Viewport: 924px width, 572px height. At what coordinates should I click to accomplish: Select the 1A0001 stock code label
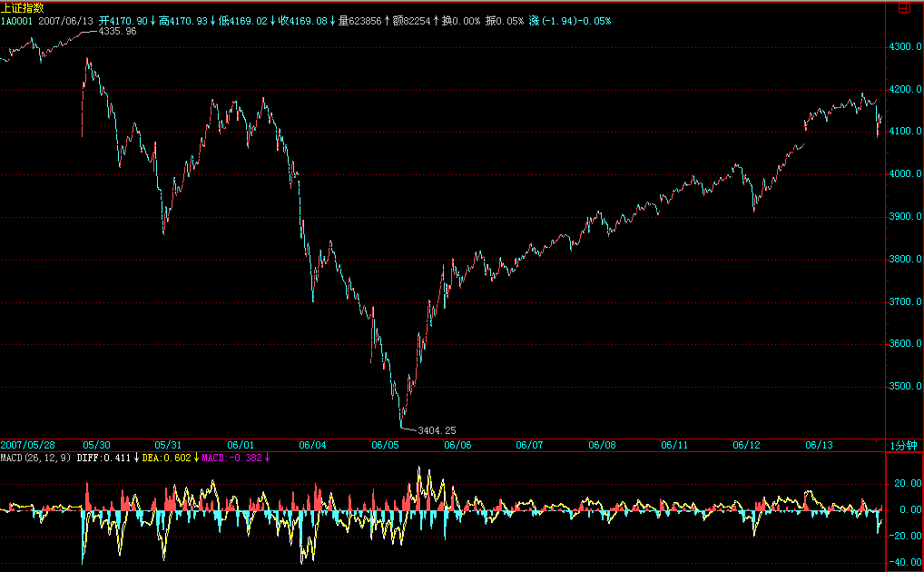coord(16,20)
